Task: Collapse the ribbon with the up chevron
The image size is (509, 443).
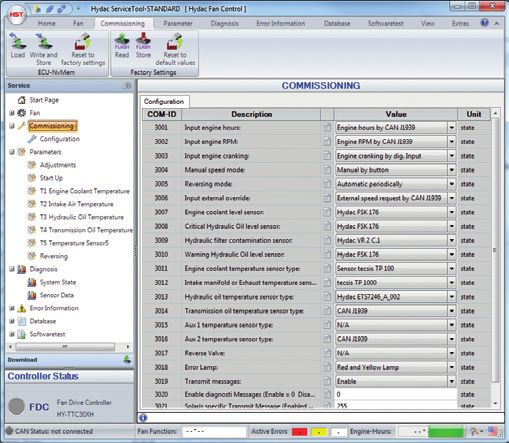Action: (497, 23)
